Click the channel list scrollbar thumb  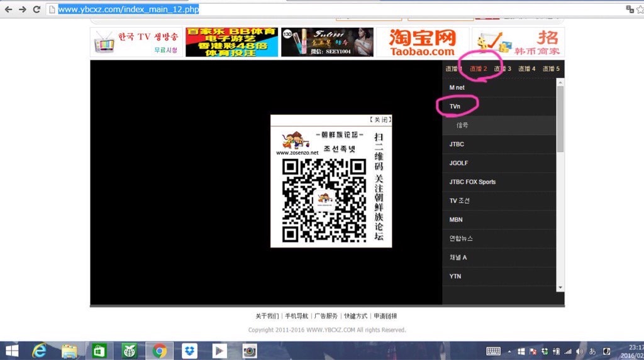(x=560, y=119)
